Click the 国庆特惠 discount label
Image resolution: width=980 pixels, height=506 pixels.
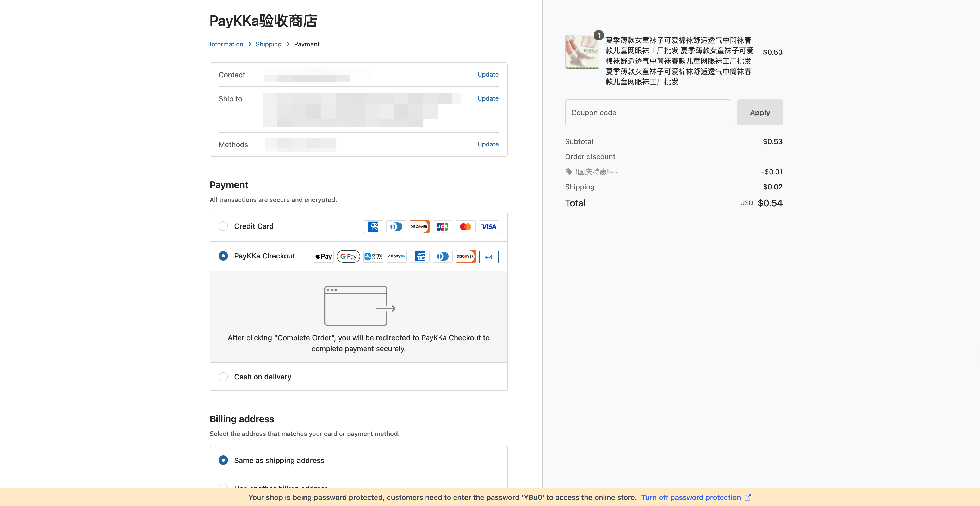[596, 172]
